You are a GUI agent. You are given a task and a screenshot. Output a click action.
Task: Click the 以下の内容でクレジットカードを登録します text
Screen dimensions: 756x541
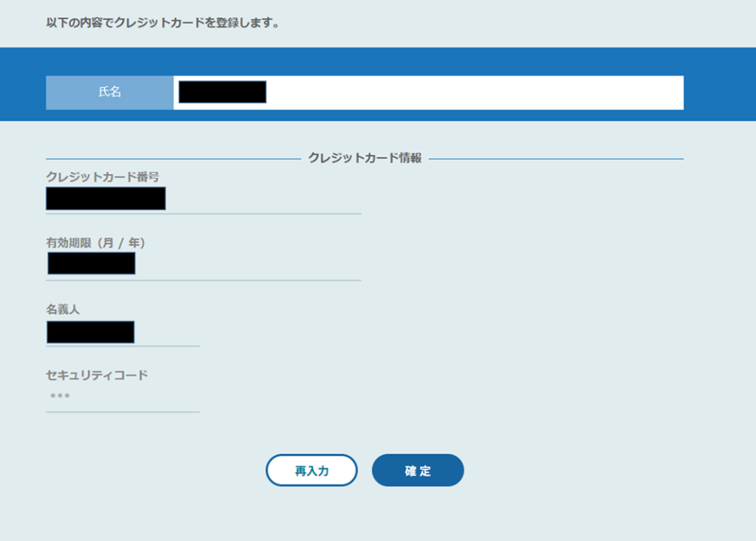coord(162,23)
